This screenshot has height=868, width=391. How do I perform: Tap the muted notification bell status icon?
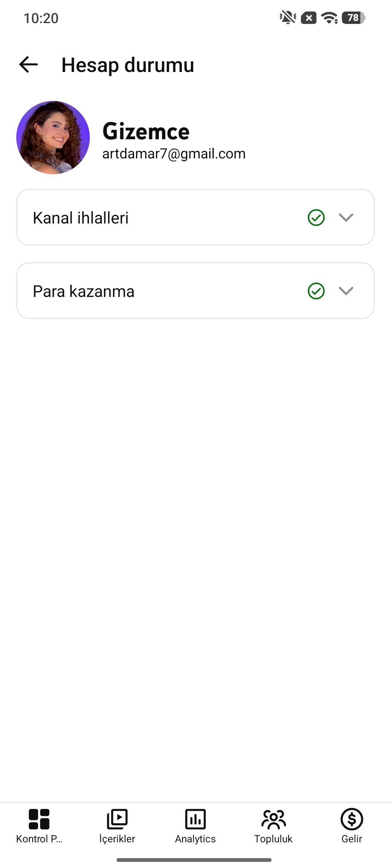click(x=288, y=17)
